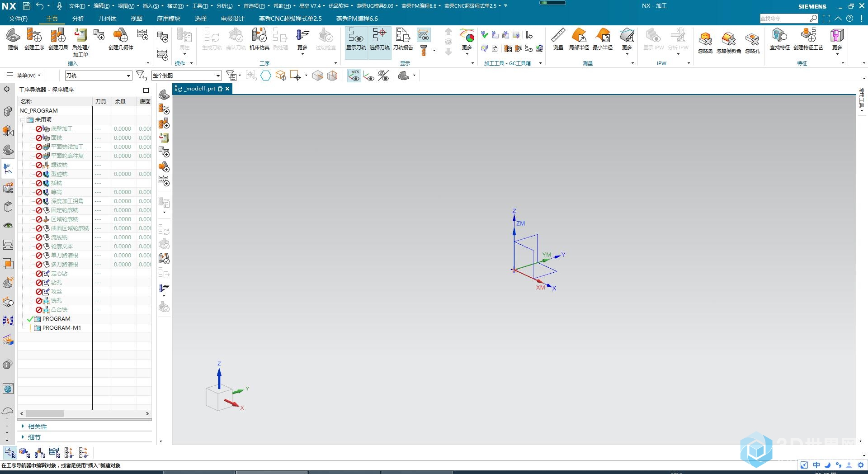Open the 文件(F) ribbon menu
This screenshot has width=868, height=474.
point(18,19)
